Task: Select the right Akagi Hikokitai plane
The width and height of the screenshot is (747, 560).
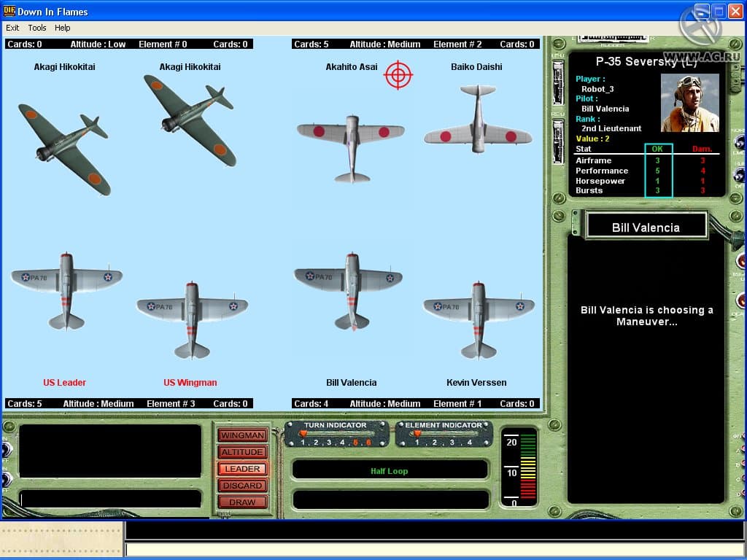Action: pyautogui.click(x=190, y=120)
